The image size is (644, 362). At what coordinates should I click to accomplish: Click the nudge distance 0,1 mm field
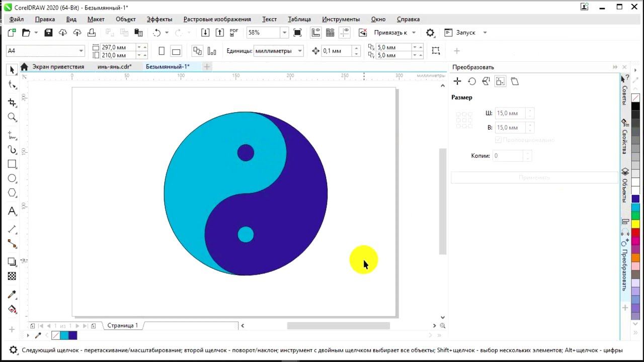(337, 51)
